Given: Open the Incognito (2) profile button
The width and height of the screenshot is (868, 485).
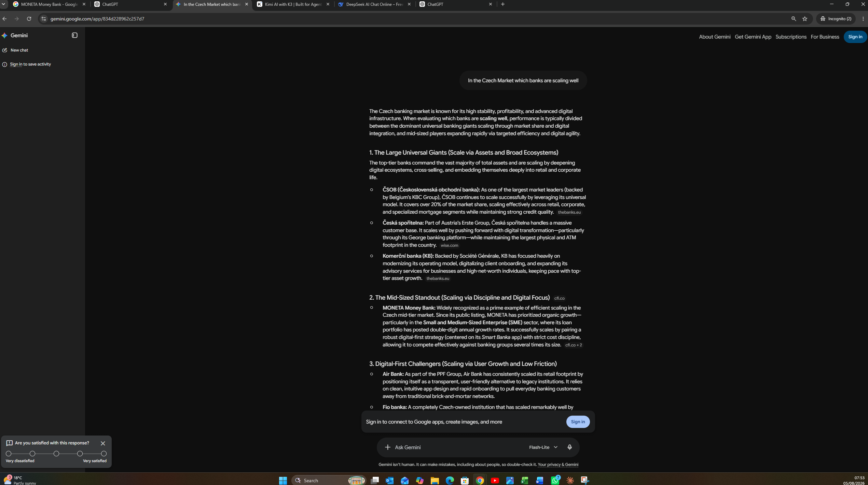Looking at the screenshot, I should tap(836, 19).
